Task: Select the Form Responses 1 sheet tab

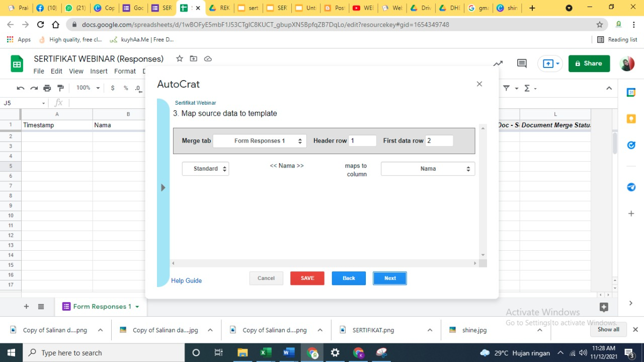Action: click(102, 306)
